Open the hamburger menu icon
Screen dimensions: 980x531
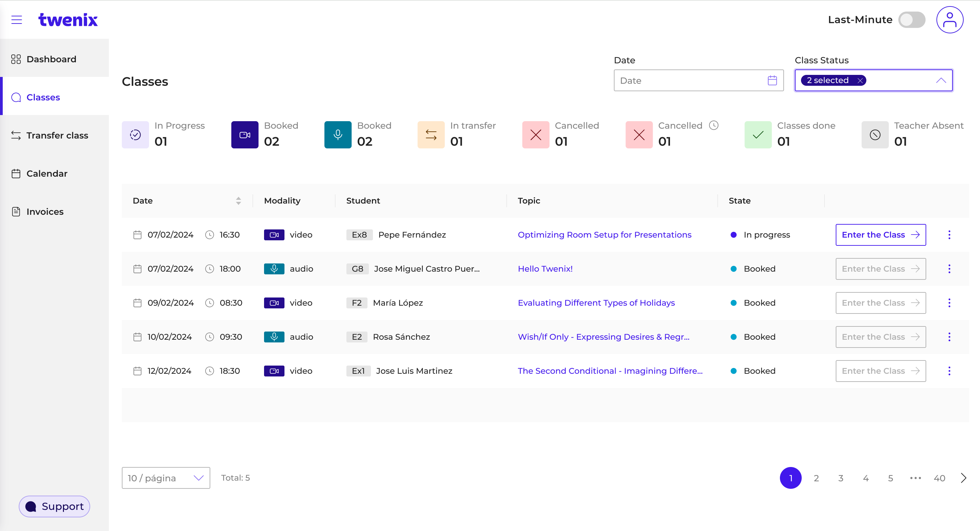coord(16,20)
